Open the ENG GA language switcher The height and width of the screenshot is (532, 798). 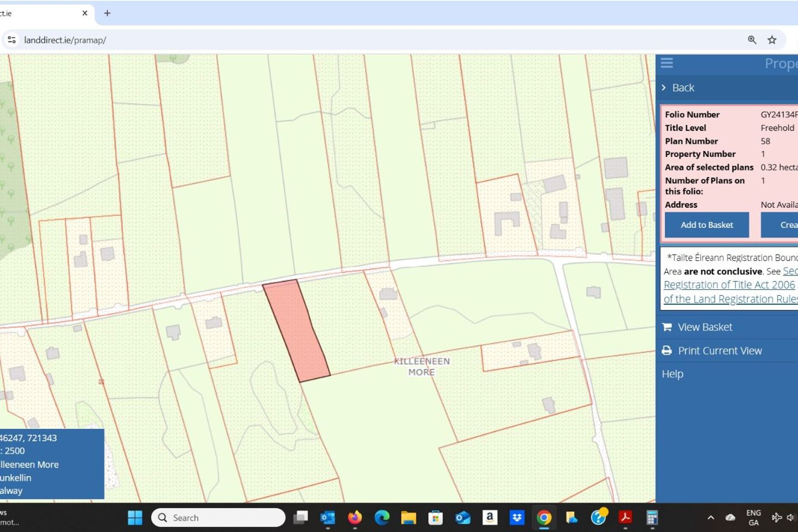click(x=753, y=518)
